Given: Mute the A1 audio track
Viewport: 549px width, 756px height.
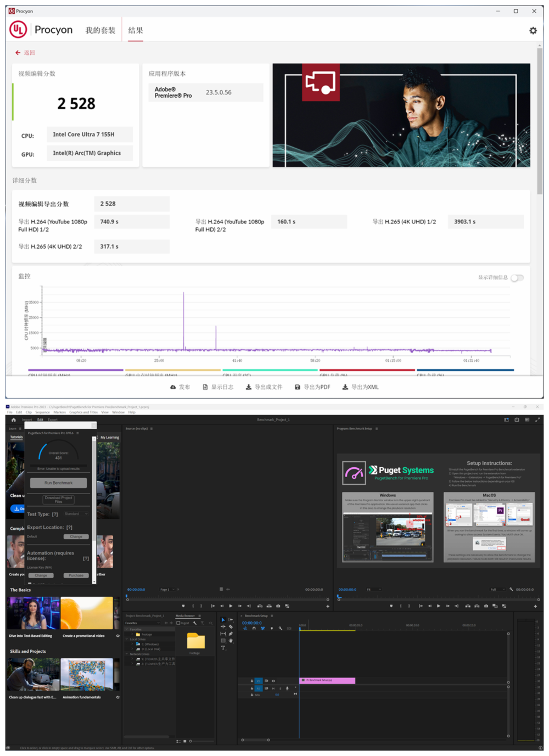Looking at the screenshot, I should tap(273, 688).
